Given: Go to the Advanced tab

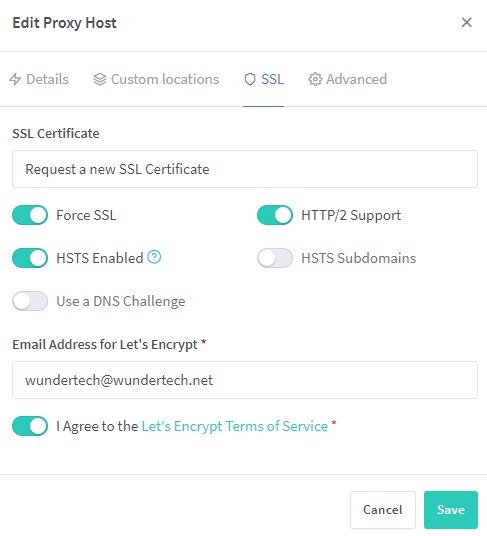Looking at the screenshot, I should (347, 79).
